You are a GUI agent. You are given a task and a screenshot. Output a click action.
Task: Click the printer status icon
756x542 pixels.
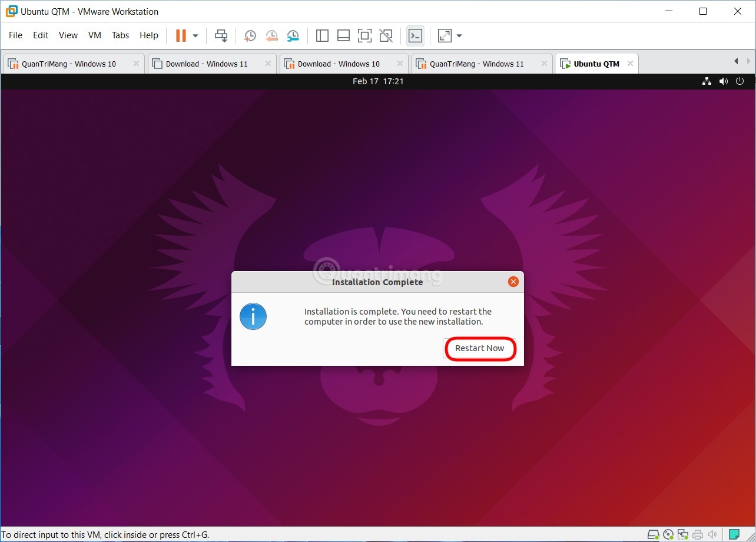pyautogui.click(x=698, y=535)
